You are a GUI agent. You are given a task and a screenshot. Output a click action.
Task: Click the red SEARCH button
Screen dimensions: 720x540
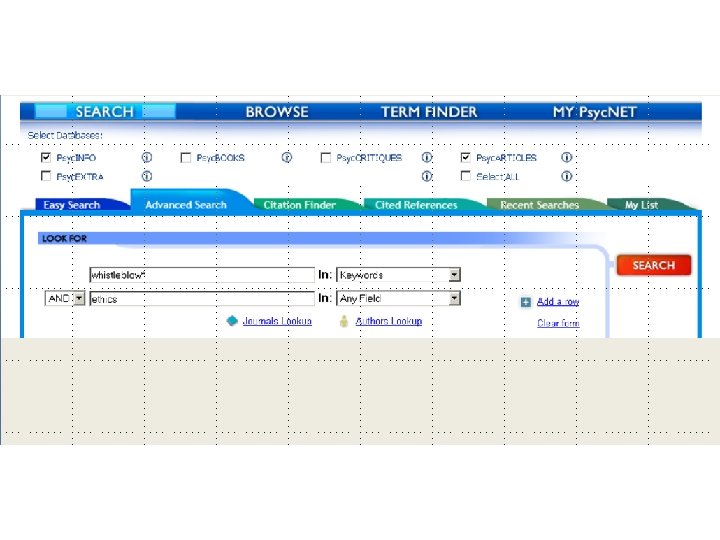653,265
